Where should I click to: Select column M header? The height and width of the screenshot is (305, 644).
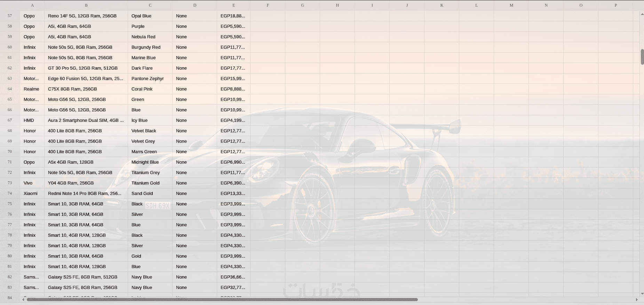(511, 5)
